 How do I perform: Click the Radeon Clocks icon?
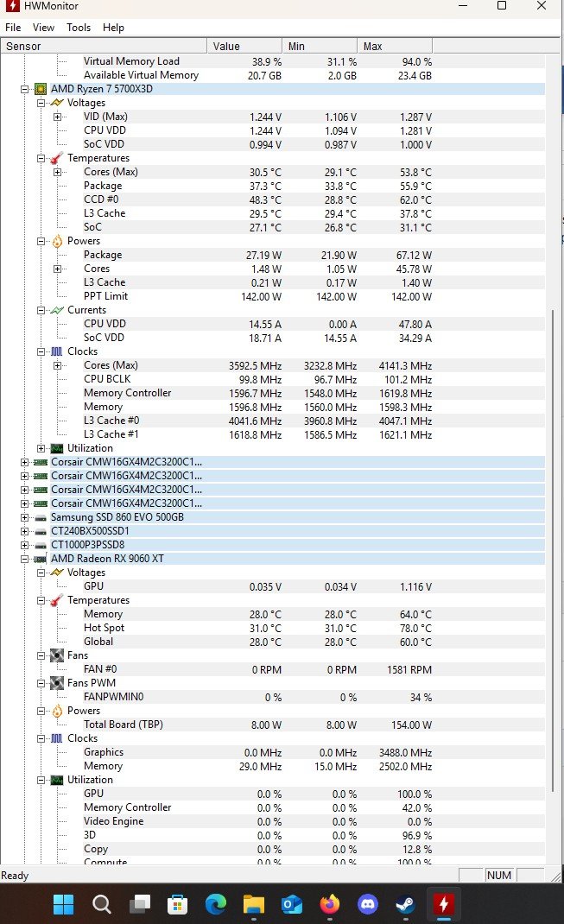tap(57, 738)
